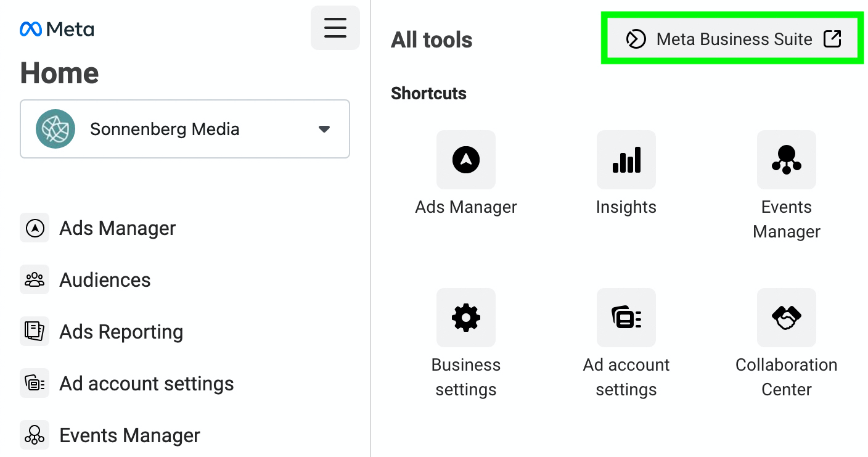Screen dimensions: 868x457
Task: Open Collaboration Center handshake shortcut
Action: pyautogui.click(x=787, y=318)
